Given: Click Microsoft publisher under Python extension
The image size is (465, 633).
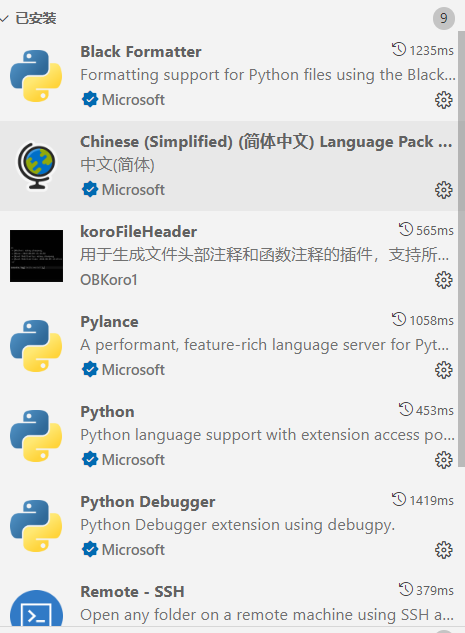Looking at the screenshot, I should coord(133,460).
